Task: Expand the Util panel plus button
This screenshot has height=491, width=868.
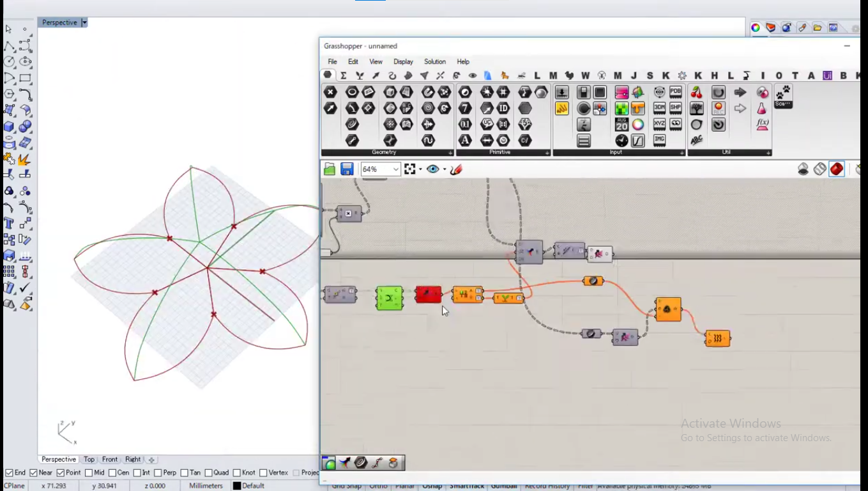Action: [769, 153]
